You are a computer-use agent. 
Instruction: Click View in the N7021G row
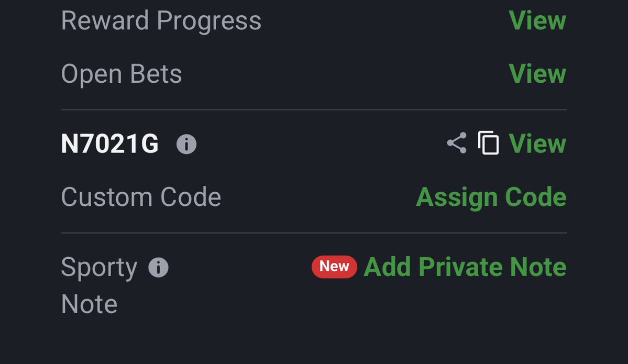[x=537, y=144]
